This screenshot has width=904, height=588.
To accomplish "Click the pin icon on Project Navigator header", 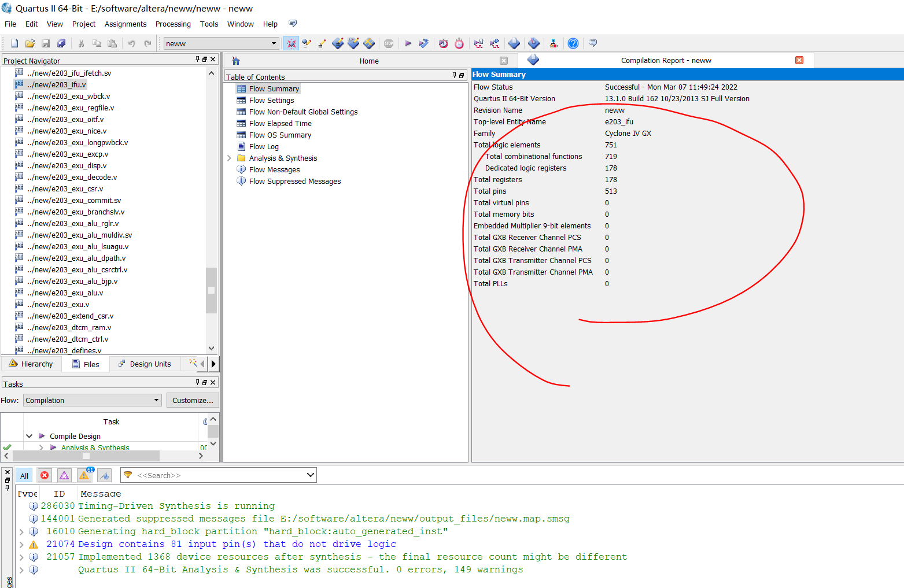I will (x=197, y=59).
